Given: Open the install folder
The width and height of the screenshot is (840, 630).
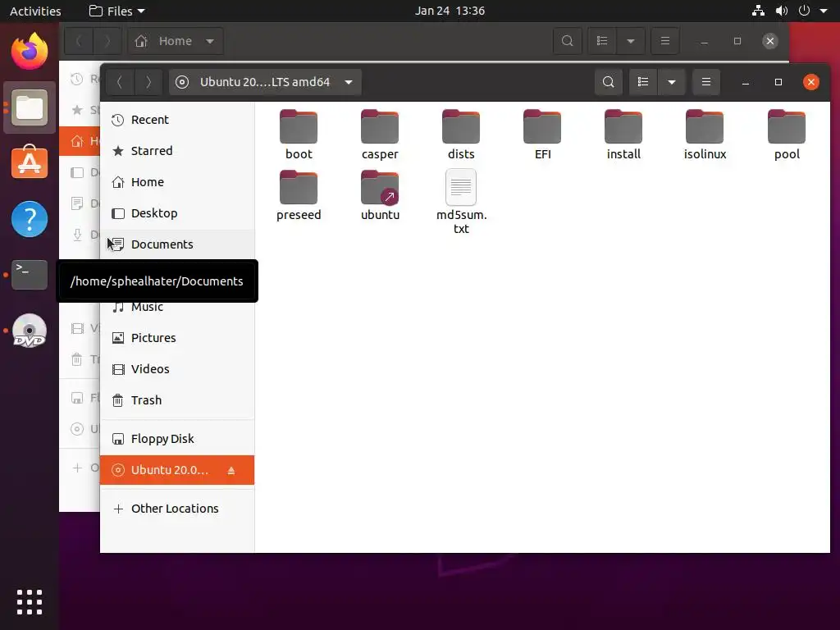Looking at the screenshot, I should 623,135.
